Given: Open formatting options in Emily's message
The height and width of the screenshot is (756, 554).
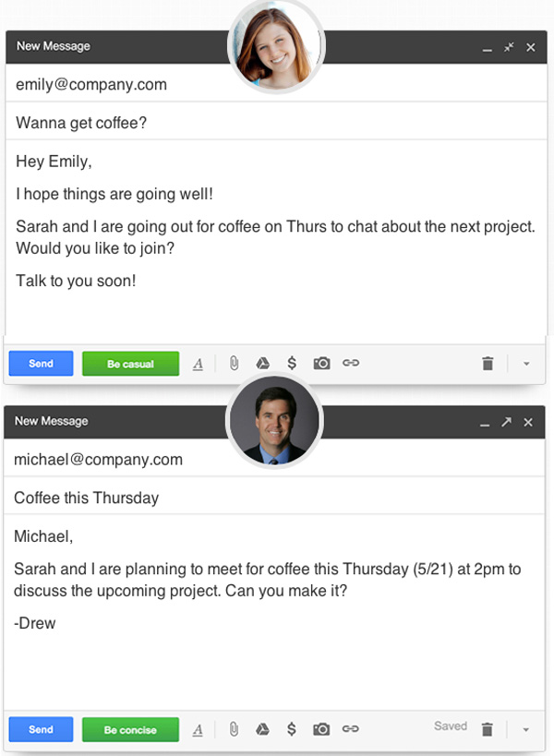Looking at the screenshot, I should (198, 364).
